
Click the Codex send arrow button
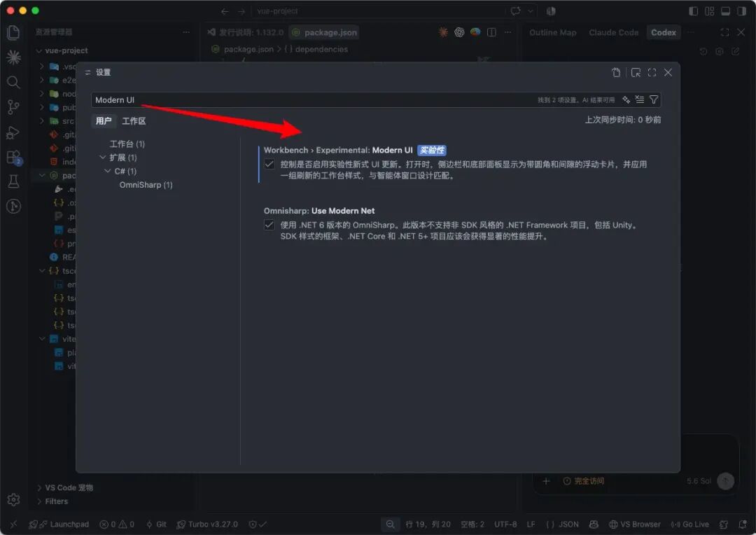726,480
